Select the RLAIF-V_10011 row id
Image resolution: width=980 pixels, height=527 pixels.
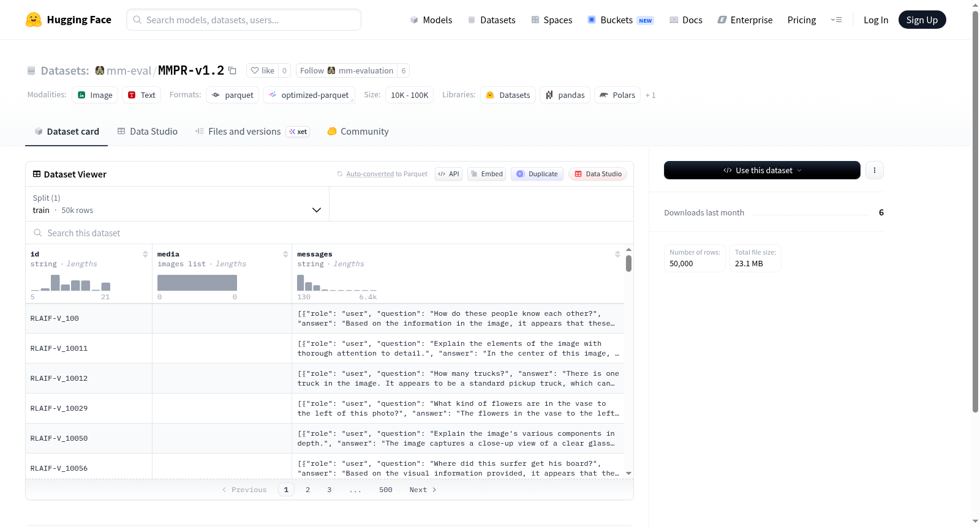[59, 348]
